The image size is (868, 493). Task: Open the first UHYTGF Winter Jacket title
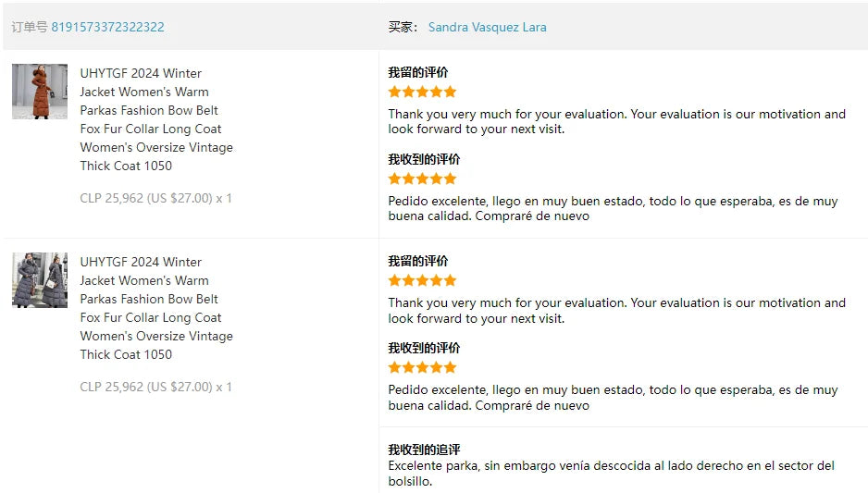click(155, 119)
